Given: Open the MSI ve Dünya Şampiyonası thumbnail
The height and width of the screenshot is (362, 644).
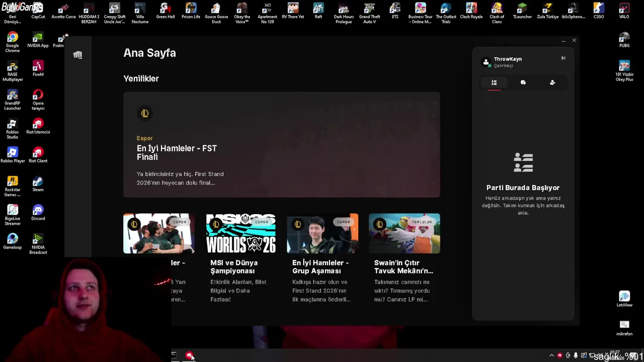Looking at the screenshot, I should coord(240,233).
